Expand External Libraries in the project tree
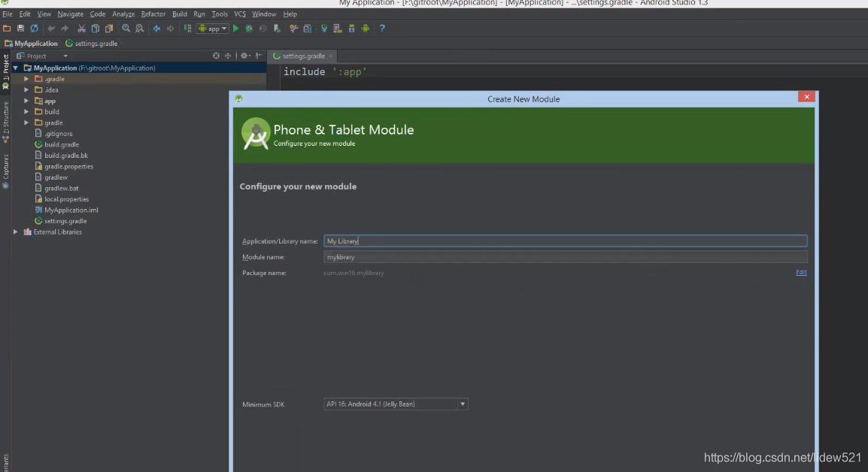The width and height of the screenshot is (868, 472). tap(16, 231)
